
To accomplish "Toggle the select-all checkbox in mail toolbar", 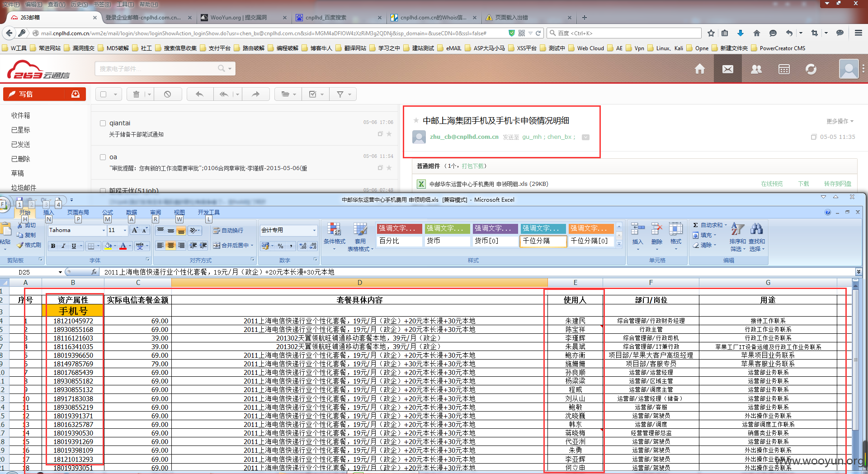I will [x=104, y=94].
